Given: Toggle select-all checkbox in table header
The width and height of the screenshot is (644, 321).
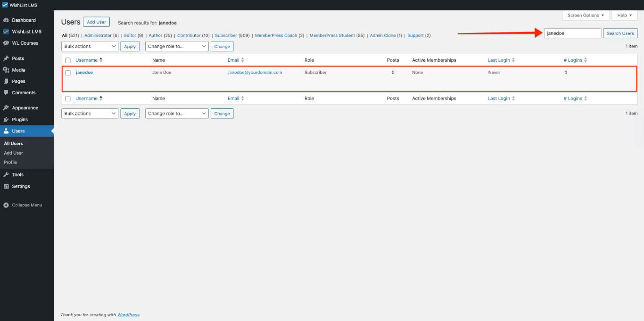Looking at the screenshot, I should [68, 60].
